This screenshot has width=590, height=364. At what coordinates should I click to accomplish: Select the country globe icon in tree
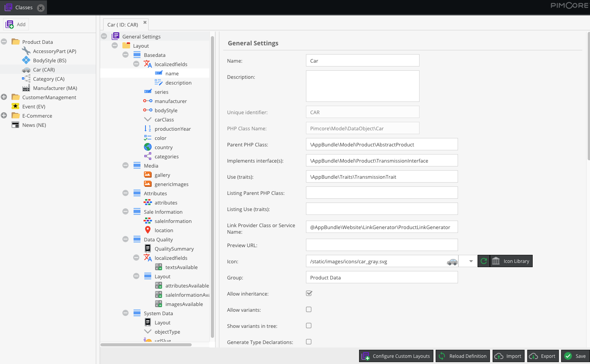[148, 147]
